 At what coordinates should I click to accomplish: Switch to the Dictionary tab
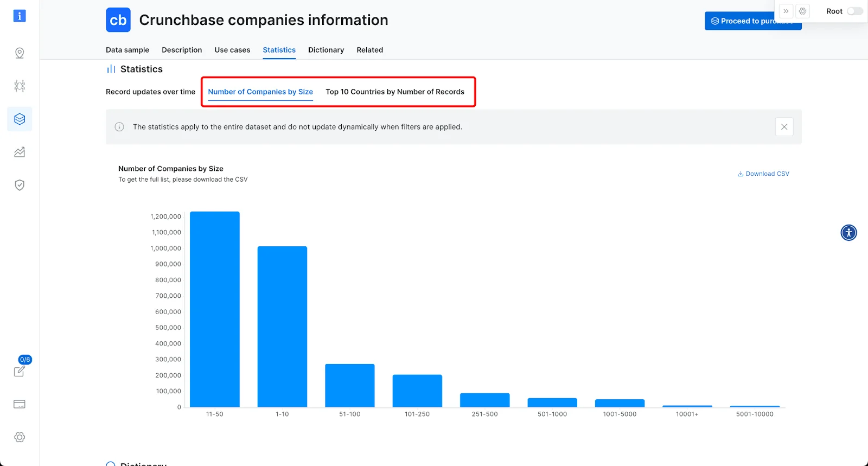[x=326, y=50]
